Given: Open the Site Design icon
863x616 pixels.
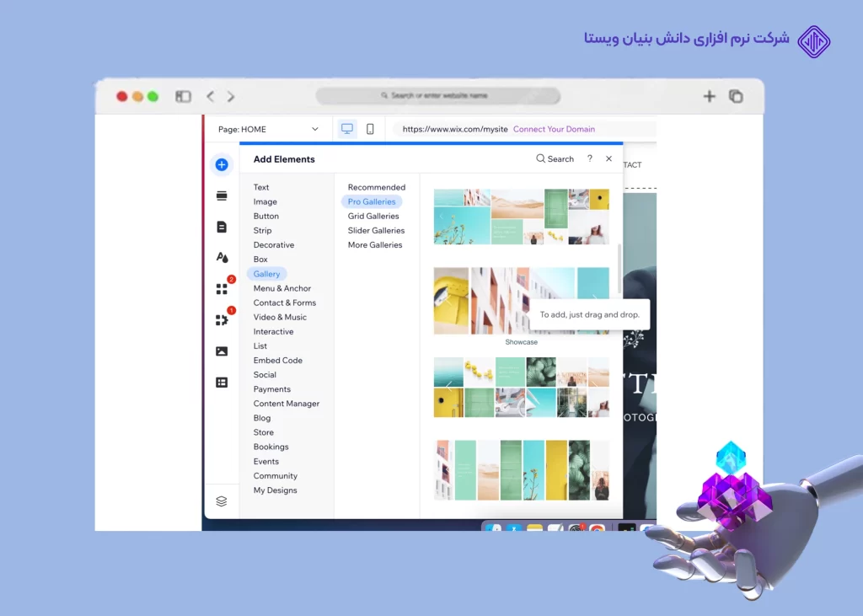Looking at the screenshot, I should [222, 257].
